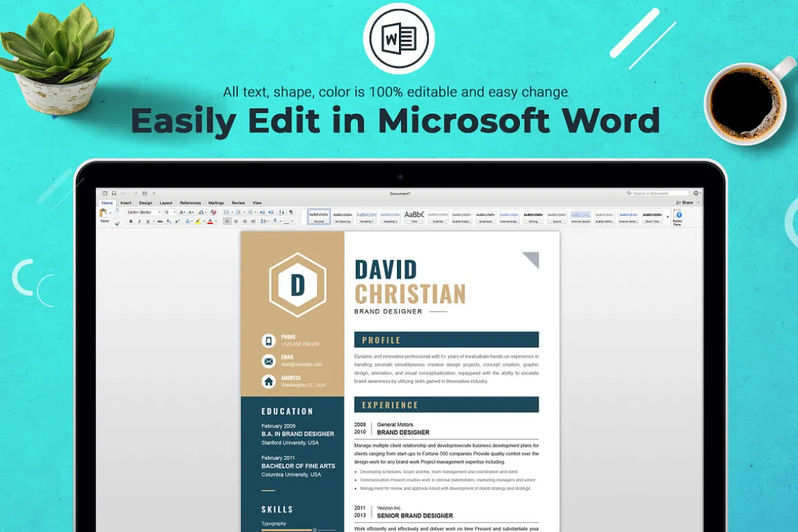Viewport: 798px width, 532px height.
Task: Toggle Superscript formatting
Action: click(x=177, y=221)
